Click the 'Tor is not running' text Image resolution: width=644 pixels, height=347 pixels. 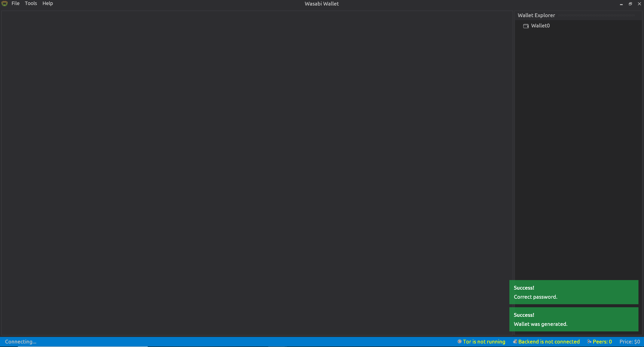pos(484,341)
